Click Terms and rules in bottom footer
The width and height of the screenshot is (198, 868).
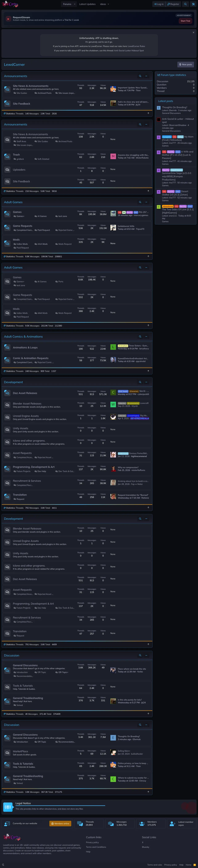point(155,865)
